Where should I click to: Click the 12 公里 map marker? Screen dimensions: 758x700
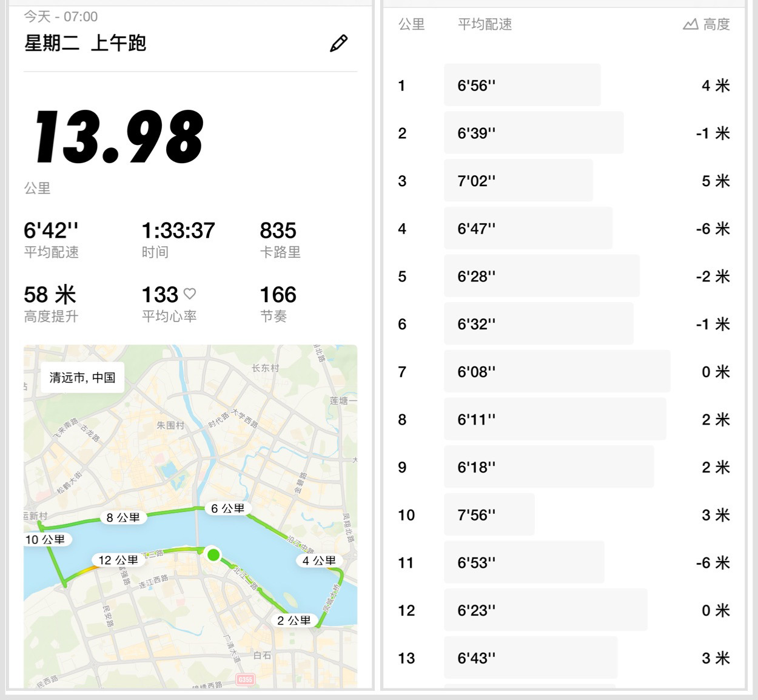click(118, 560)
